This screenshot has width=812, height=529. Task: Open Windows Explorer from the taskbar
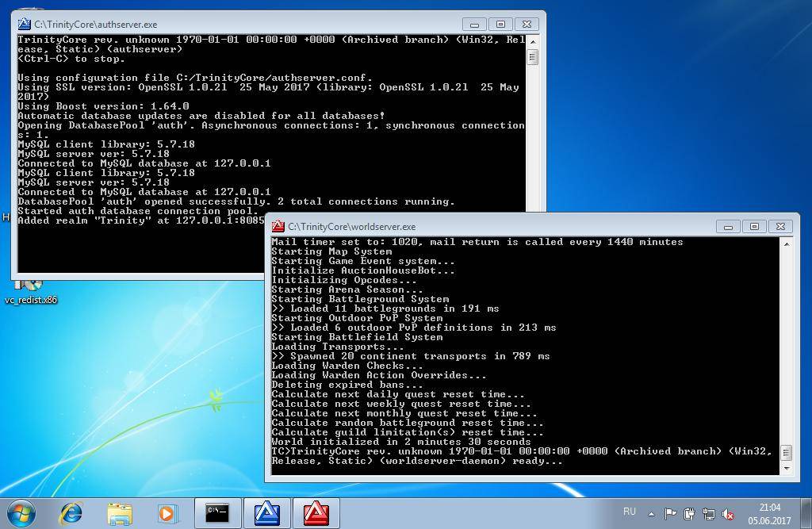[120, 513]
